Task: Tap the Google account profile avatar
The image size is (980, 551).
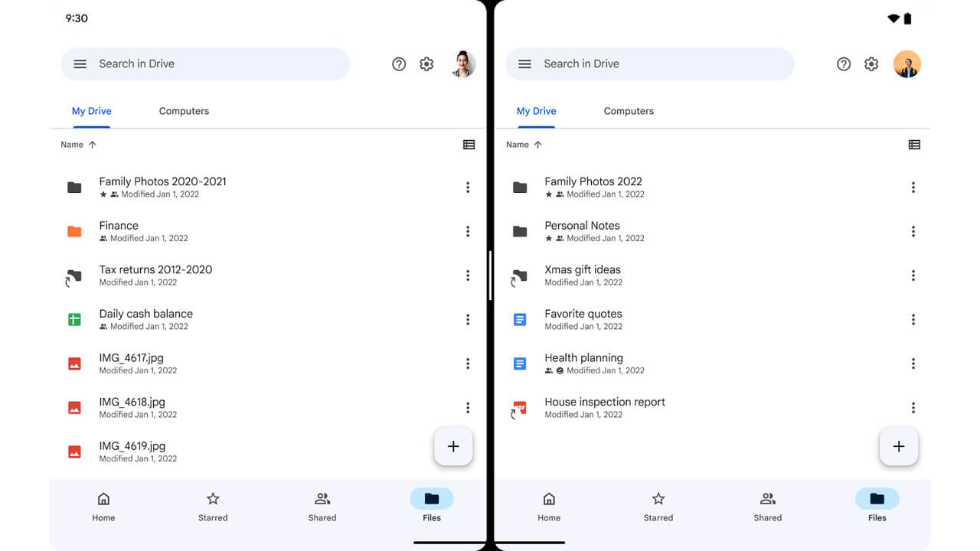Action: (462, 64)
